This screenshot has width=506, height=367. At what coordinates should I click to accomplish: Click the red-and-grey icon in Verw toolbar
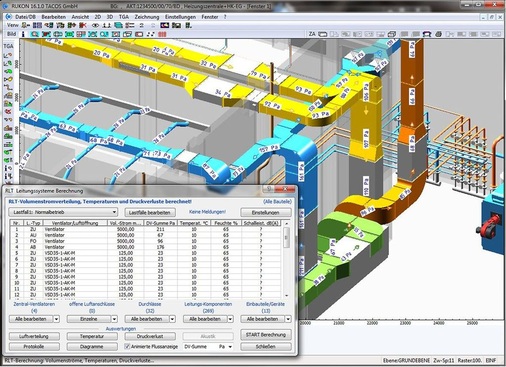[x=83, y=25]
